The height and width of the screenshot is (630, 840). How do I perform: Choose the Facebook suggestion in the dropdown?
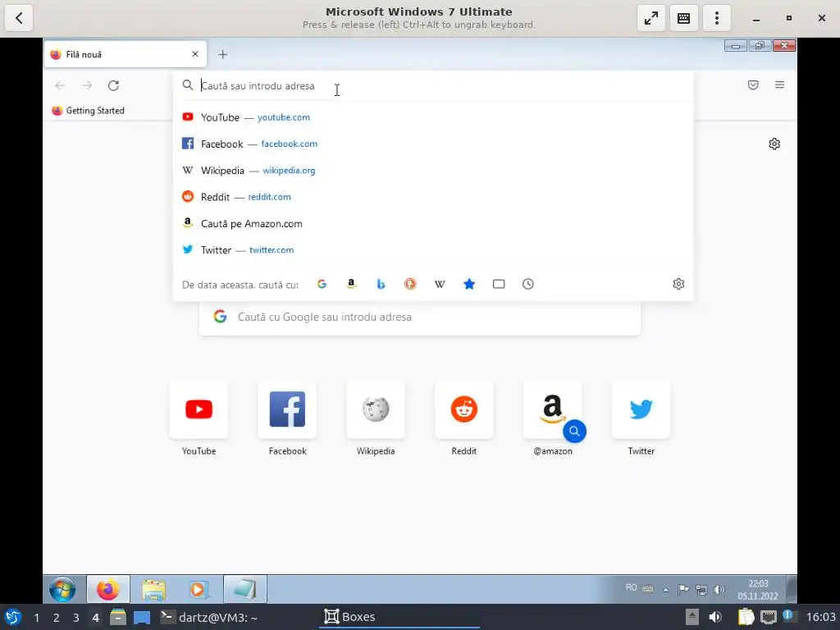pyautogui.click(x=433, y=144)
